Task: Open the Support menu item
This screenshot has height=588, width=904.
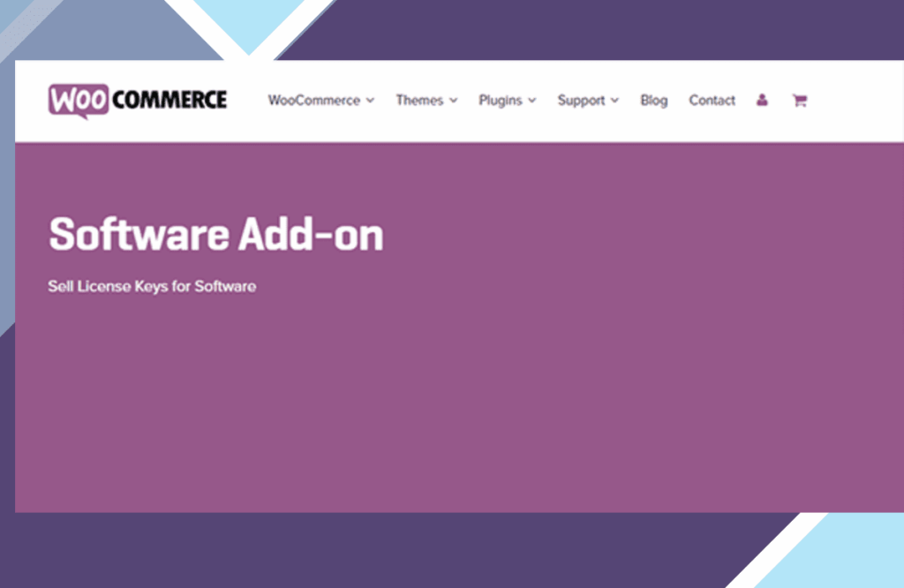Action: [581, 101]
